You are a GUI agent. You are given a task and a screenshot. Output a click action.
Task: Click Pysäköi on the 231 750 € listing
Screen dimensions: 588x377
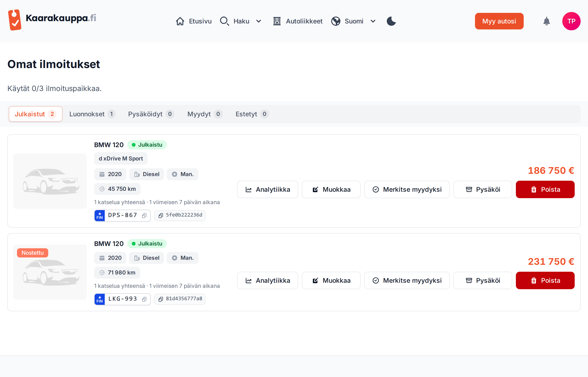click(483, 280)
